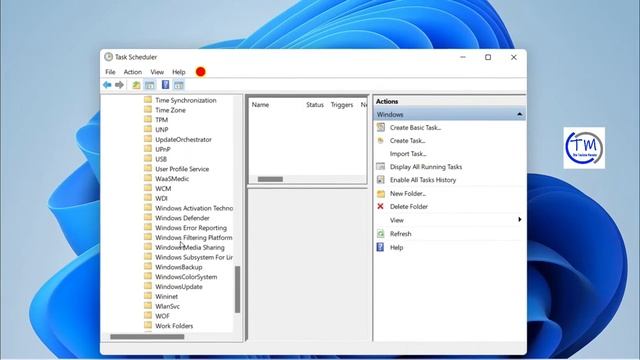Sort by the Triggers column header
The width and height of the screenshot is (640, 360).
coord(342,105)
